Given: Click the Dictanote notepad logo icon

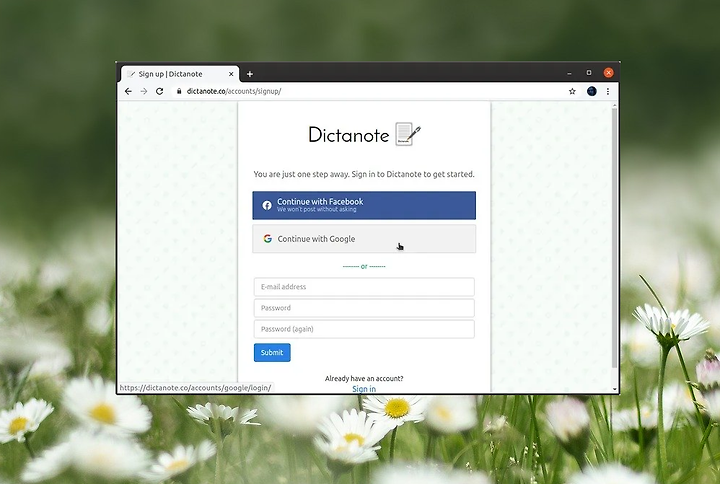Looking at the screenshot, I should click(x=408, y=134).
